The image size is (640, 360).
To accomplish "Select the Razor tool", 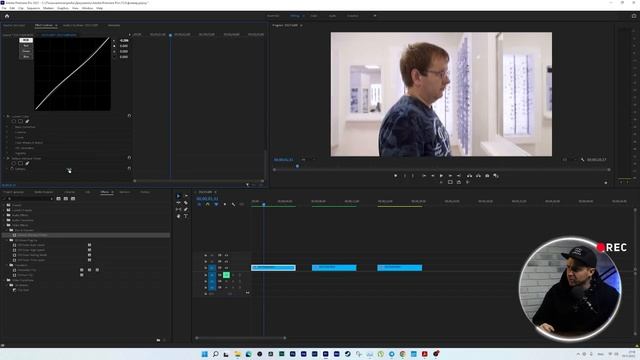I will (186, 202).
